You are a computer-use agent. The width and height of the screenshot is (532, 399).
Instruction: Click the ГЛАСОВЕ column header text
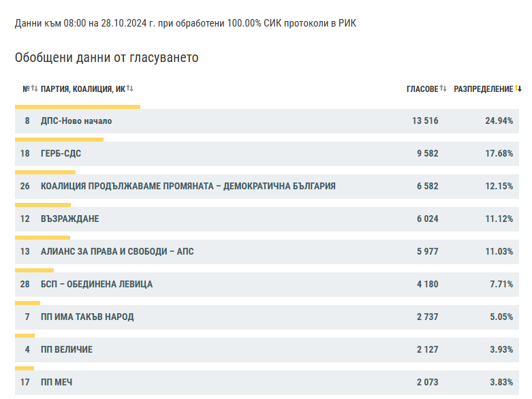click(x=422, y=89)
